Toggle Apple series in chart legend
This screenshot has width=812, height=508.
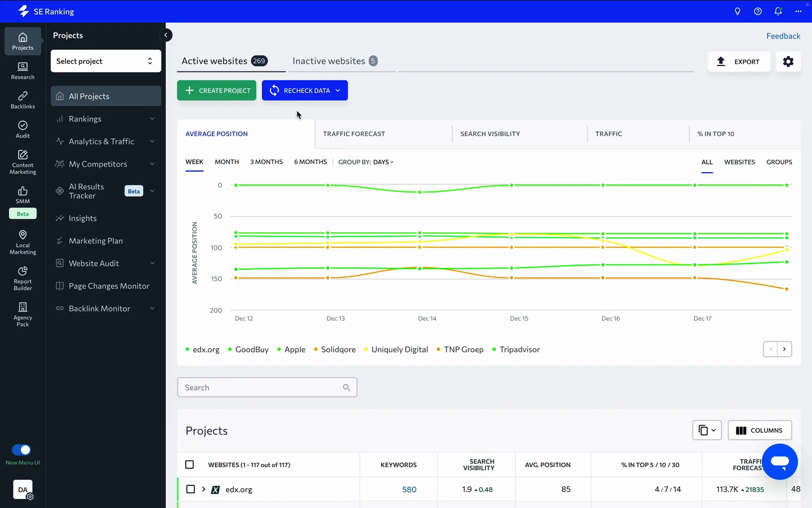click(x=291, y=349)
